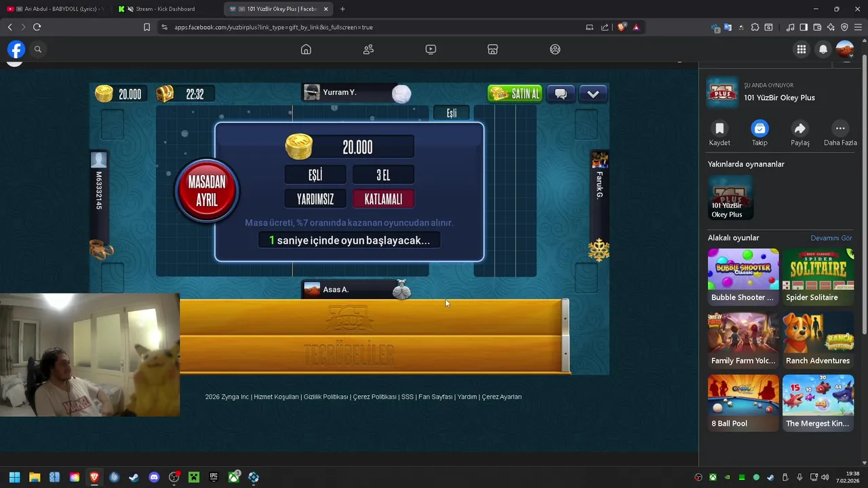Click the snowflake gift icon
Image resolution: width=868 pixels, height=488 pixels.
tap(599, 250)
